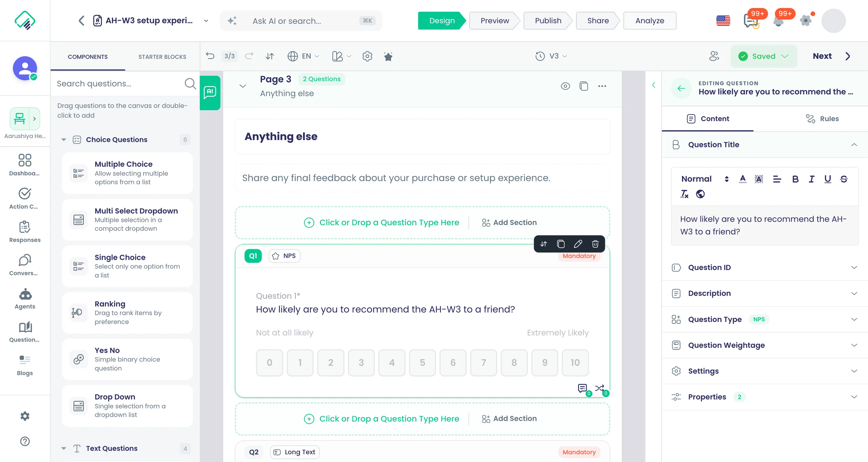Image resolution: width=868 pixels, height=462 pixels.
Task: Open the Rules tab
Action: coord(822,119)
